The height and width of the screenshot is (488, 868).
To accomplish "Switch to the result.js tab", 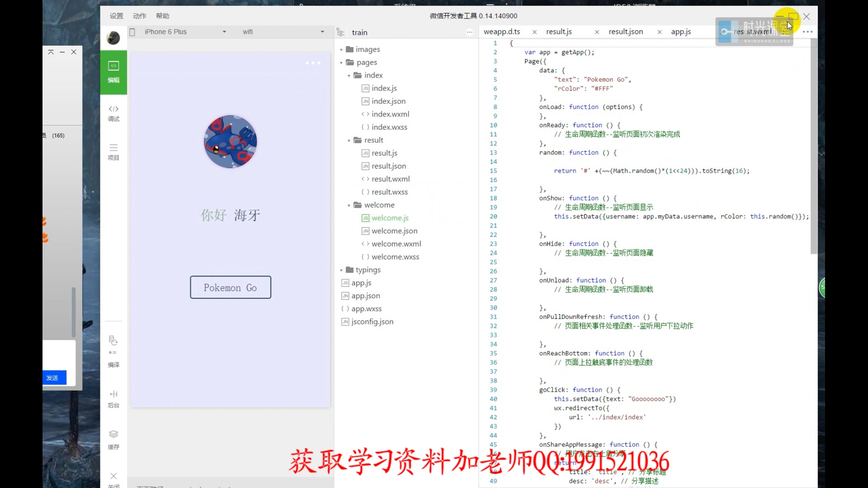I will (x=559, y=32).
